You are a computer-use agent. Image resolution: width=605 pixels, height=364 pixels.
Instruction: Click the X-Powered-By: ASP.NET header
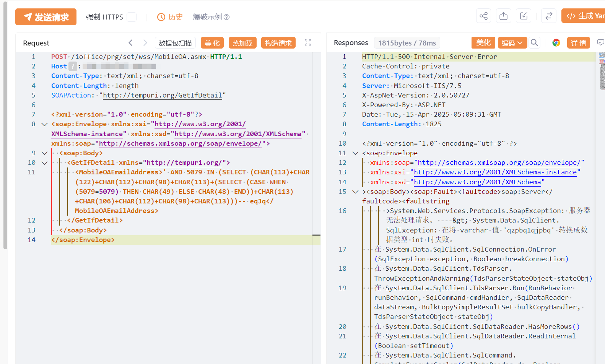pyautogui.click(x=404, y=105)
